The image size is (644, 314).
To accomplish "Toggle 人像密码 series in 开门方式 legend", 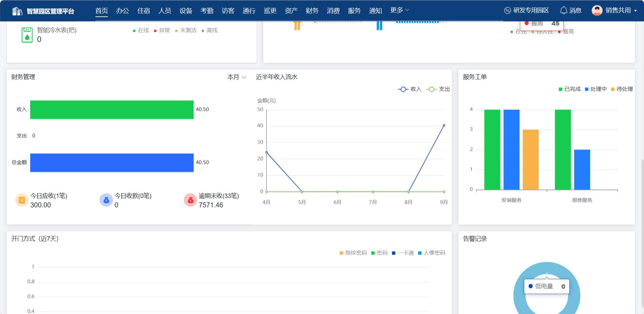I will coord(432,253).
